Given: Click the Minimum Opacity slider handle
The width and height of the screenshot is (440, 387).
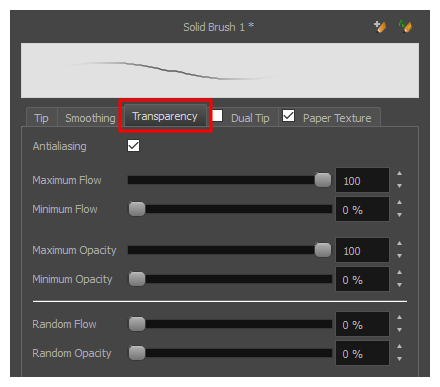Looking at the screenshot, I should (137, 279).
